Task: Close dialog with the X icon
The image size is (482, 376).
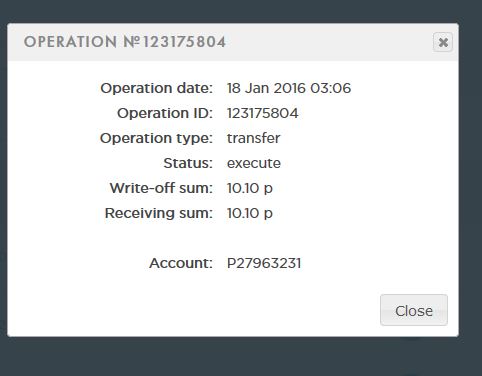Action: coord(443,42)
